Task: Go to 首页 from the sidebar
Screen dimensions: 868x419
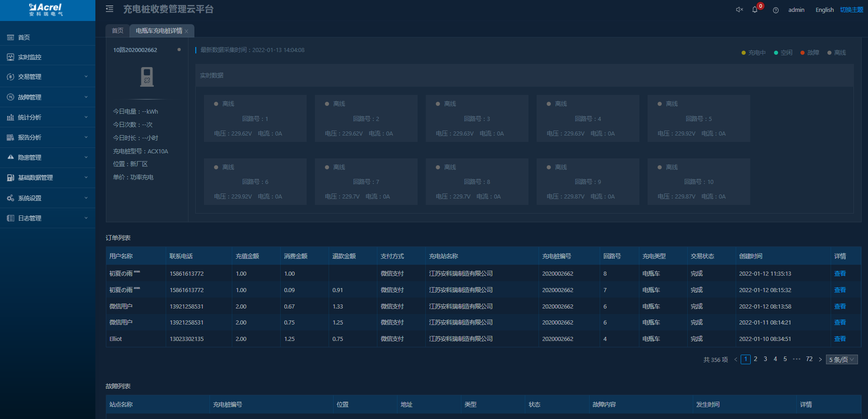Action: [x=24, y=37]
